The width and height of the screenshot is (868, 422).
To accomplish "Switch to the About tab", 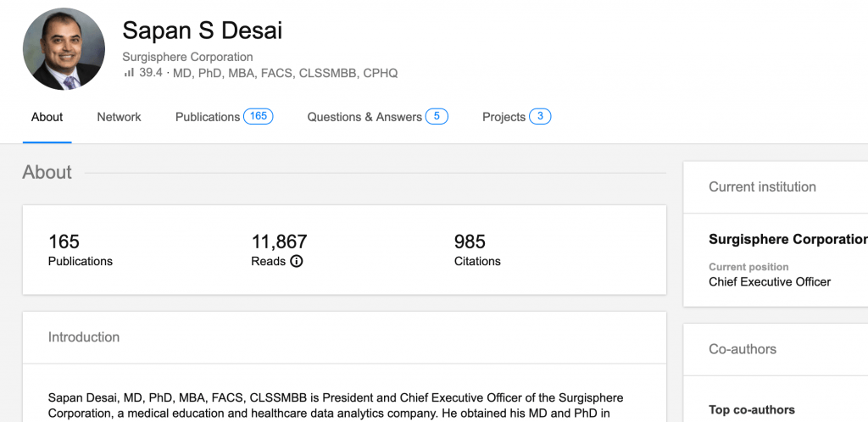I will tap(47, 117).
